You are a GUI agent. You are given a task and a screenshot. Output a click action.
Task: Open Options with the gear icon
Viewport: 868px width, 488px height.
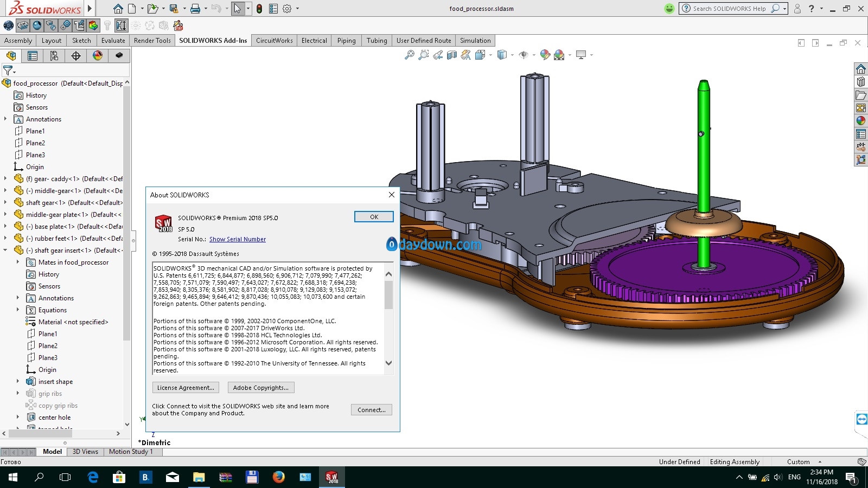pos(287,9)
